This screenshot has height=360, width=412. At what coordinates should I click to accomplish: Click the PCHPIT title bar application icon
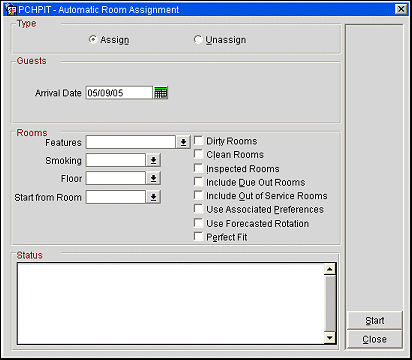[11, 9]
